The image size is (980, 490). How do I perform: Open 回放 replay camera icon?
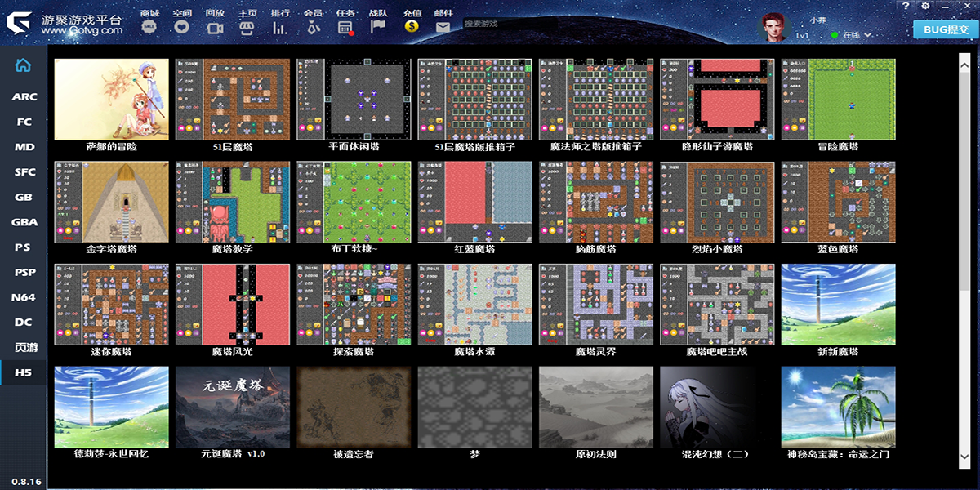[215, 27]
